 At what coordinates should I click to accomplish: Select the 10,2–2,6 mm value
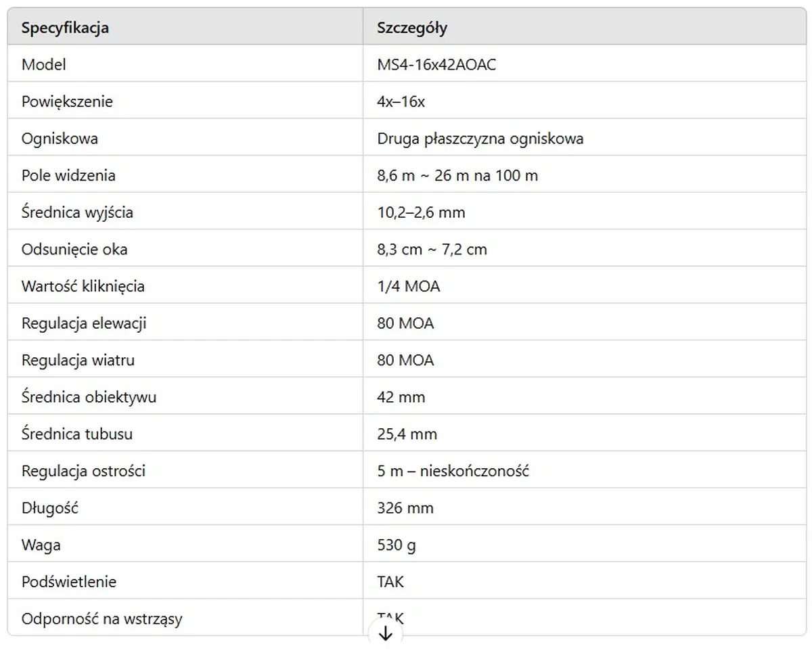tap(421, 212)
